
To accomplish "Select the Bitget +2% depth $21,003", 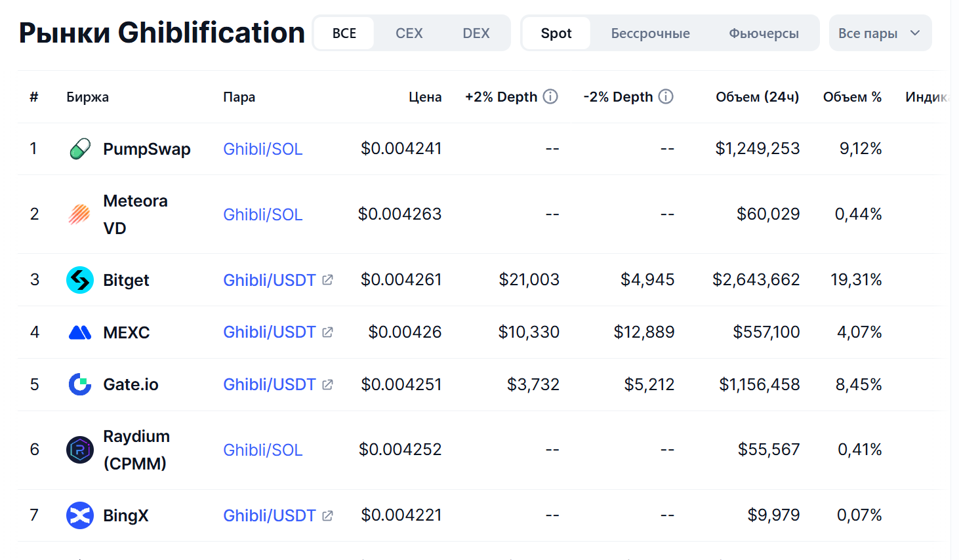I will (x=529, y=280).
